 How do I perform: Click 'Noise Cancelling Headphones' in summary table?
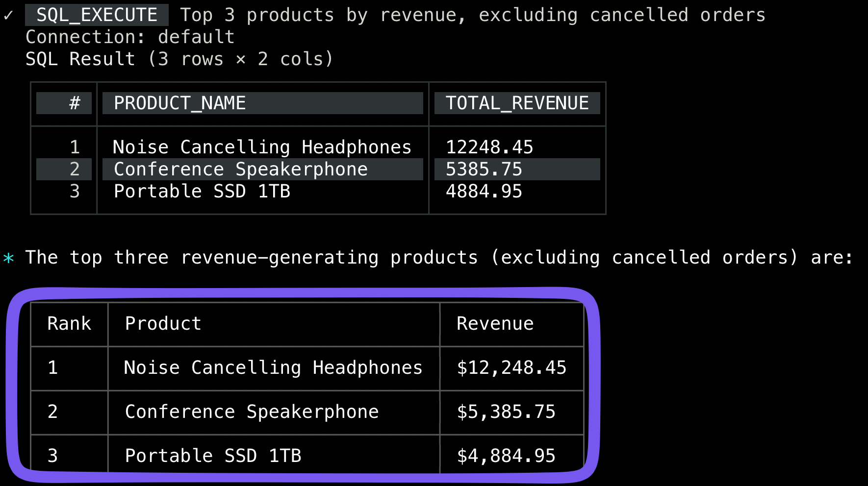coord(274,367)
